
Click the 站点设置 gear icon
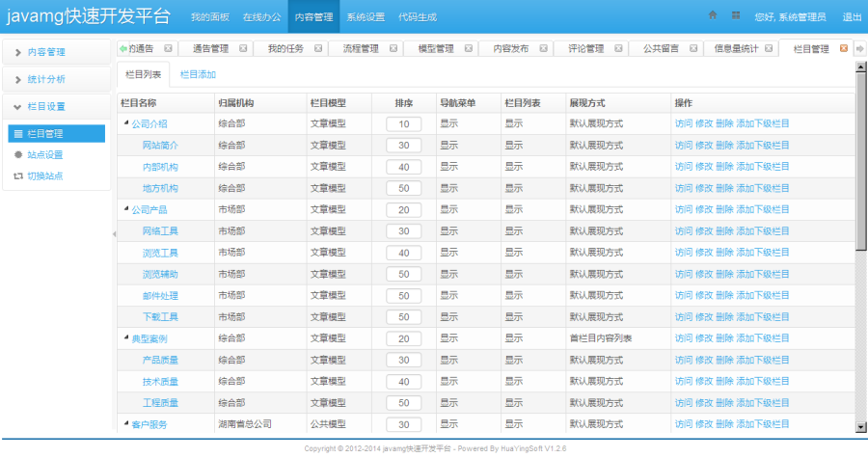click(x=18, y=155)
